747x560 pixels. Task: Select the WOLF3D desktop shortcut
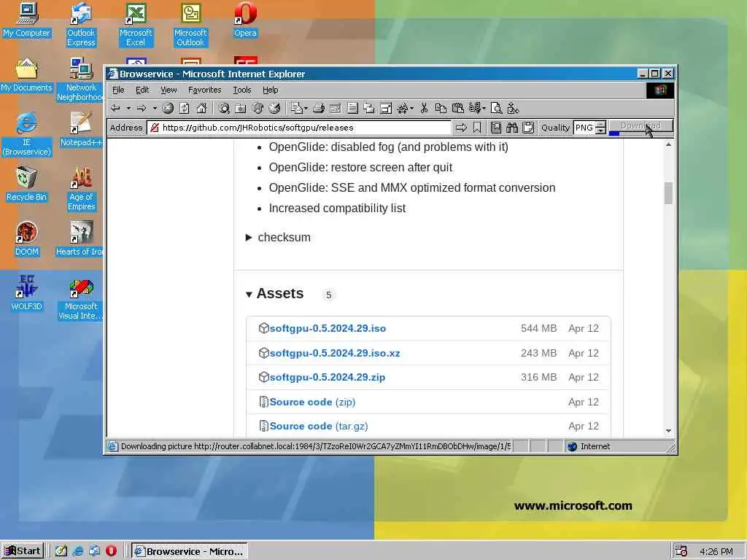pyautogui.click(x=26, y=293)
